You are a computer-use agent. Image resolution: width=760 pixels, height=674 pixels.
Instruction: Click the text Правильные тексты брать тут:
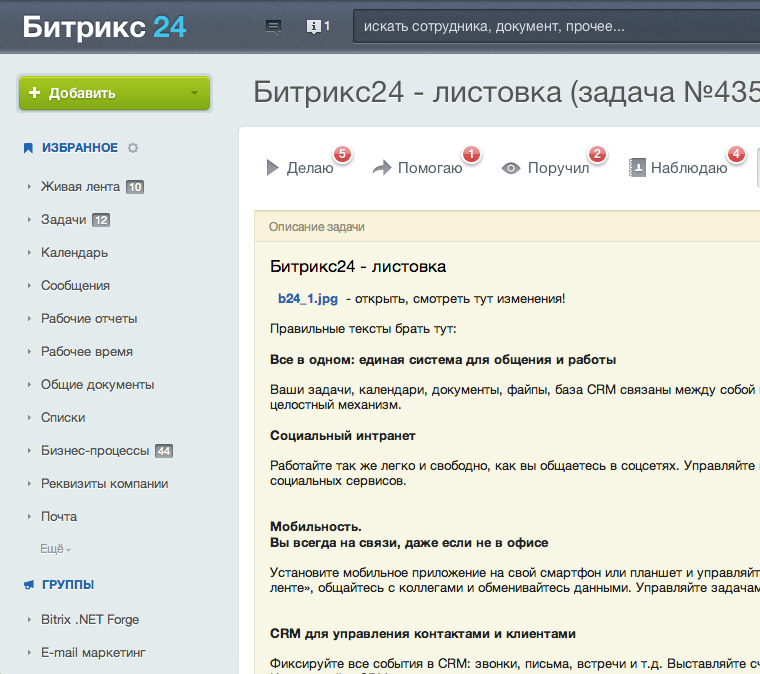(x=363, y=329)
